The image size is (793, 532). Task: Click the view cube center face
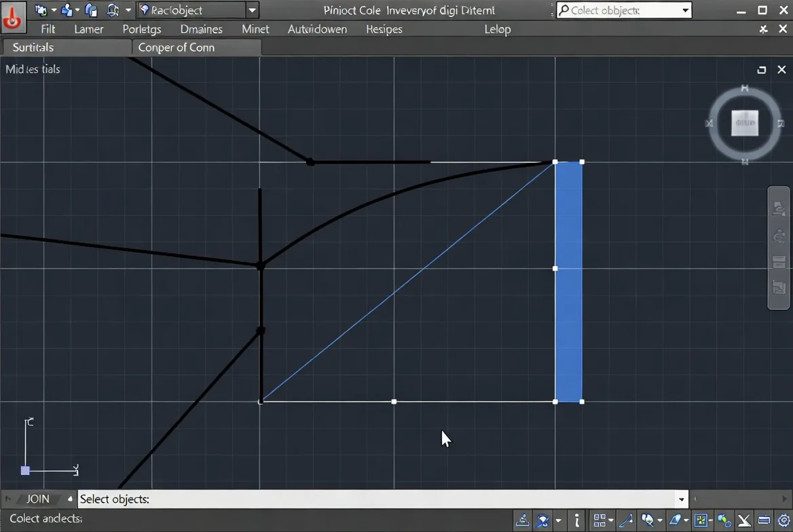coord(744,123)
